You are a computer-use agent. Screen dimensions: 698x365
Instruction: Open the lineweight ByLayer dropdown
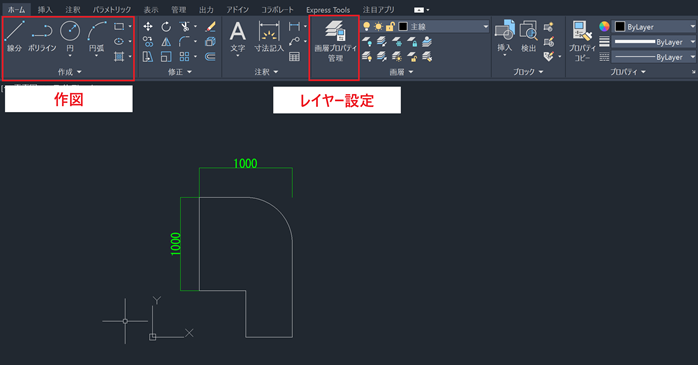[x=693, y=42]
